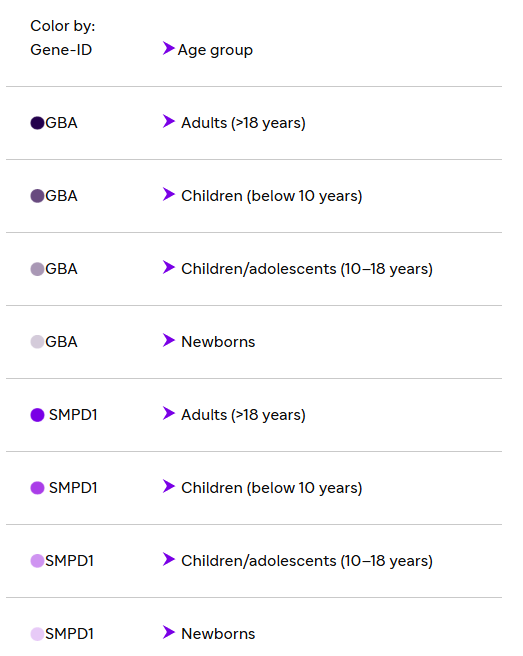
Task: Click the GBA label in Newborns row
Action: pos(62,342)
